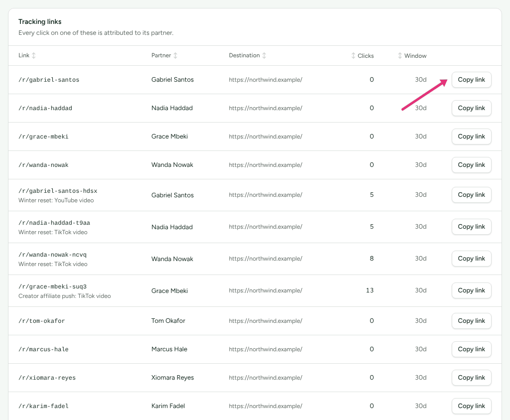Sort table by Link column icon
Viewport: 510px width, 420px height.
[x=33, y=56]
